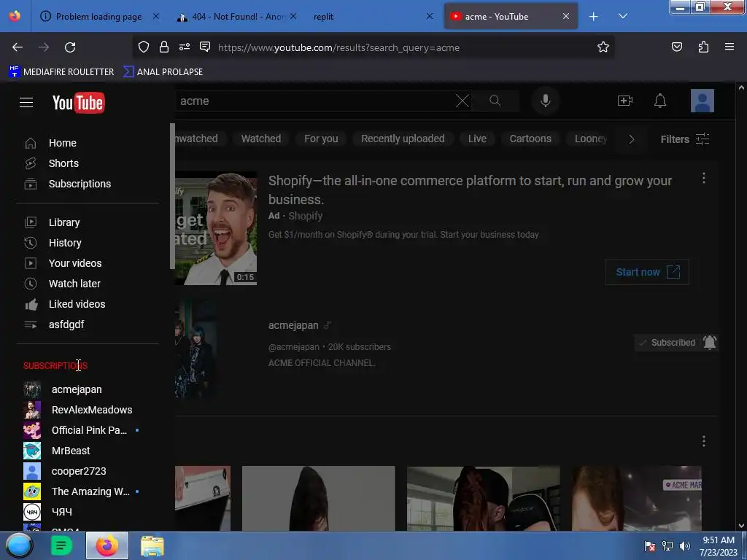Click the taskbar clock 9:51 AM
The width and height of the screenshot is (747, 560).
click(719, 546)
